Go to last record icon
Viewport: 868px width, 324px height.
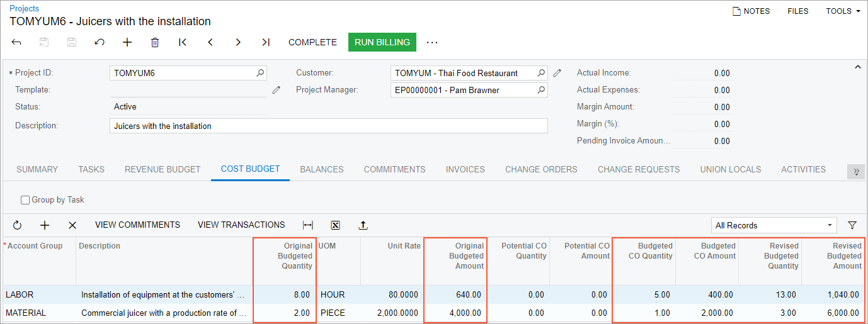(266, 42)
